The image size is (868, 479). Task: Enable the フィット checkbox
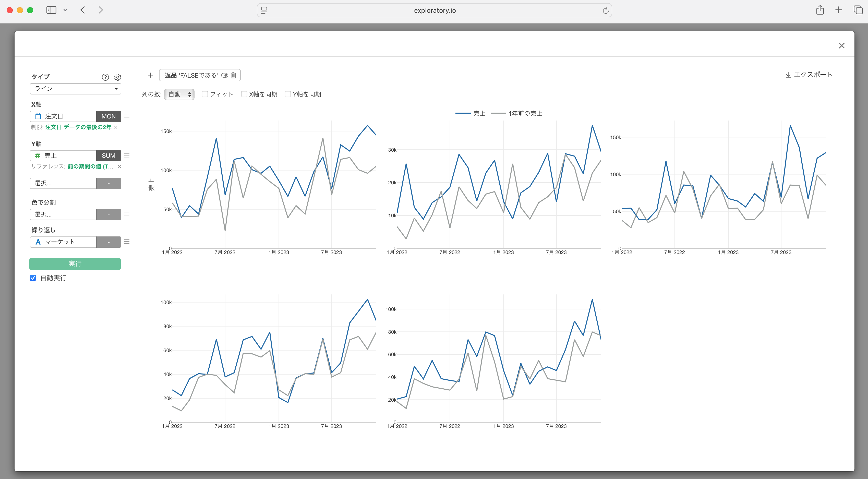[204, 94]
